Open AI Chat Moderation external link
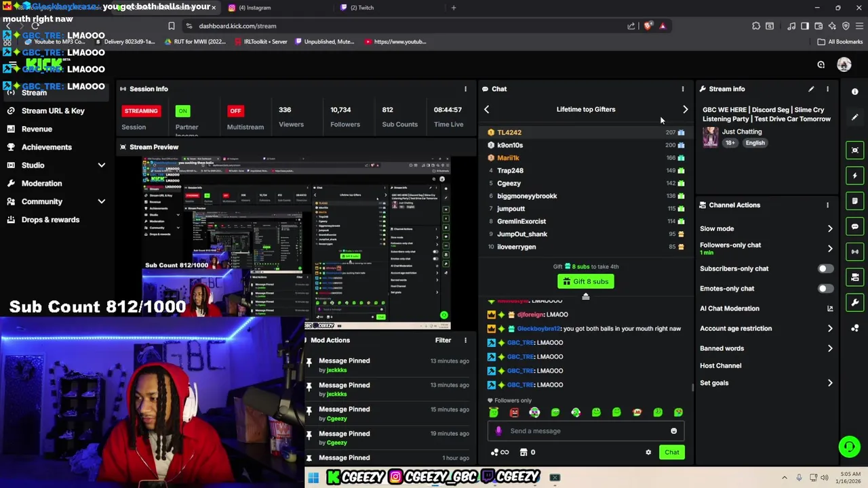This screenshot has width=868, height=488. click(830, 308)
